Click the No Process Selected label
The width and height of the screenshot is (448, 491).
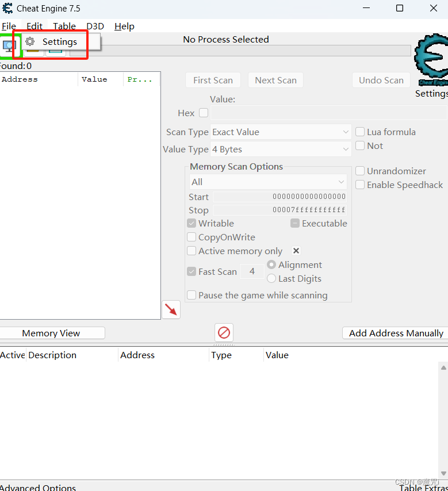[226, 40]
